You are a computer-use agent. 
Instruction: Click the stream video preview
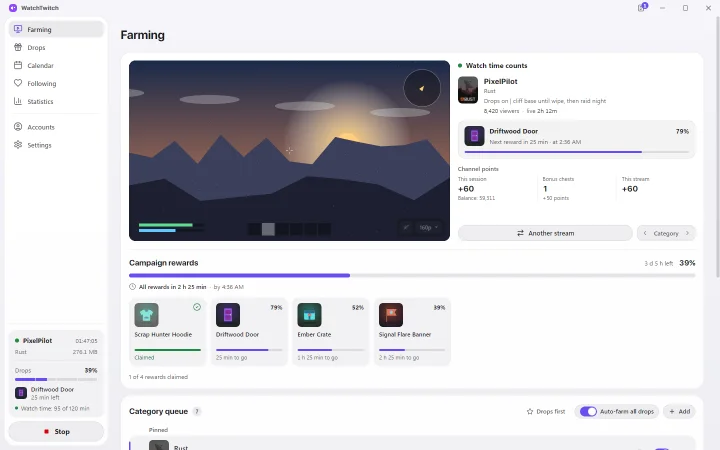[289, 151]
